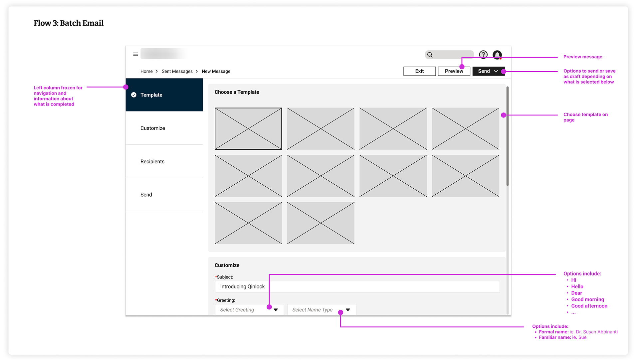Viewport: 639px width, 364px height.
Task: Go to Home breadcrumb
Action: pyautogui.click(x=146, y=71)
